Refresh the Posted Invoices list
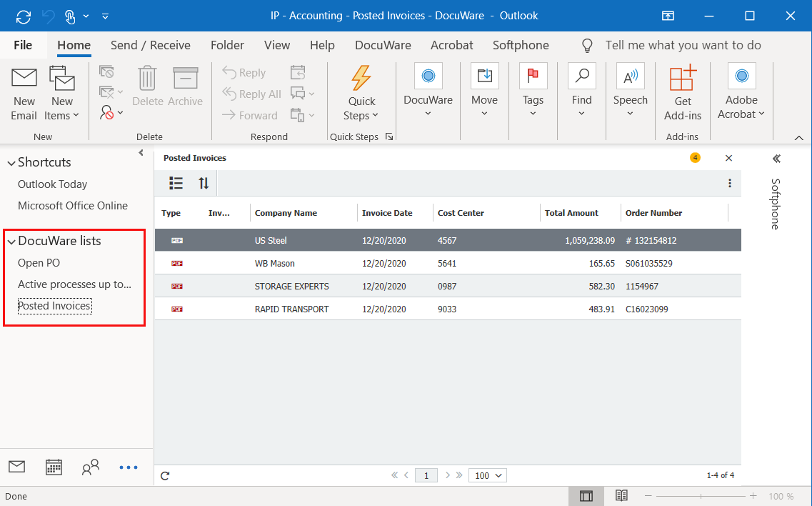This screenshot has width=812, height=506. click(165, 475)
